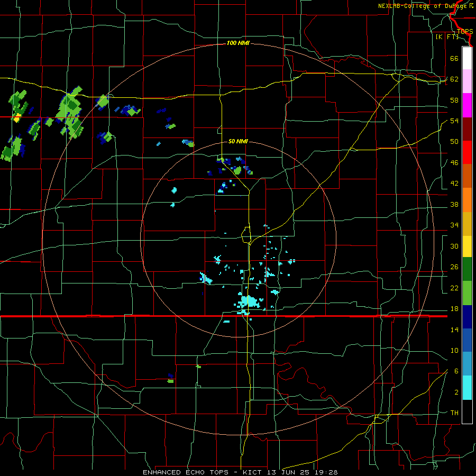Click the "66" legend value
Screen dimensions: 476x476
454,58
